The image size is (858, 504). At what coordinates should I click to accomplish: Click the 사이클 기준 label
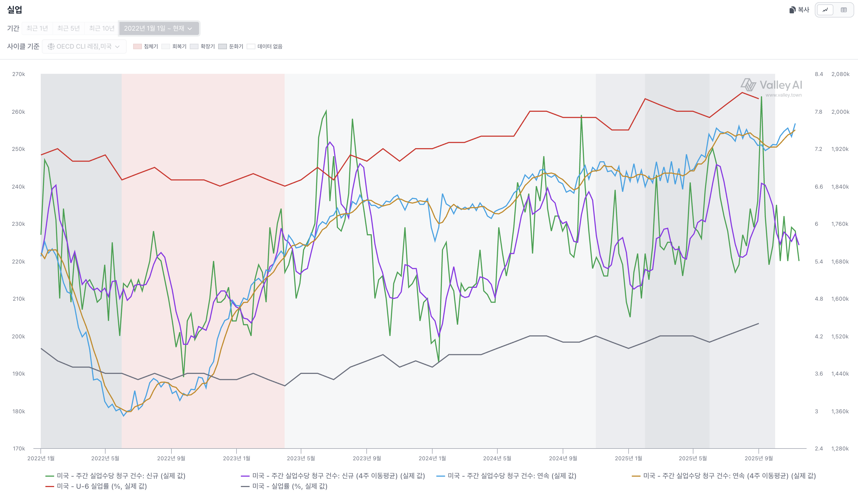(23, 46)
